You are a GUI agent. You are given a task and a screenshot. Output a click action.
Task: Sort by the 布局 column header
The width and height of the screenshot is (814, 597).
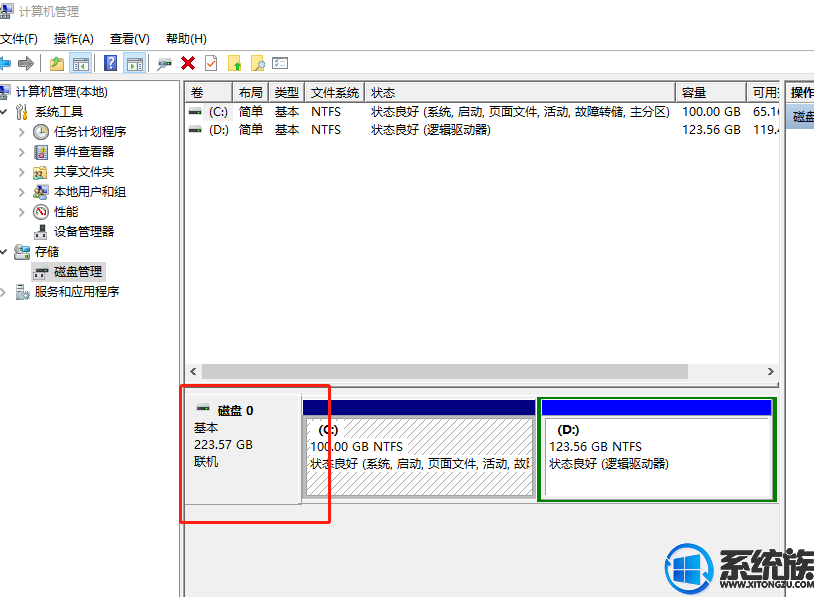pos(250,93)
